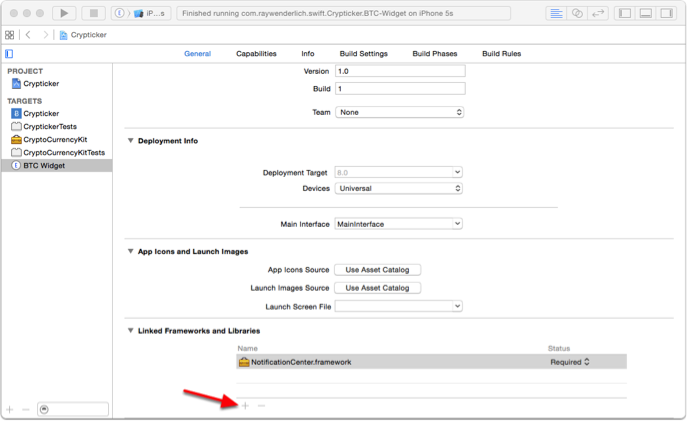Screen dimensions: 687x421
Task: Open the Devices popup menu
Action: click(x=398, y=188)
